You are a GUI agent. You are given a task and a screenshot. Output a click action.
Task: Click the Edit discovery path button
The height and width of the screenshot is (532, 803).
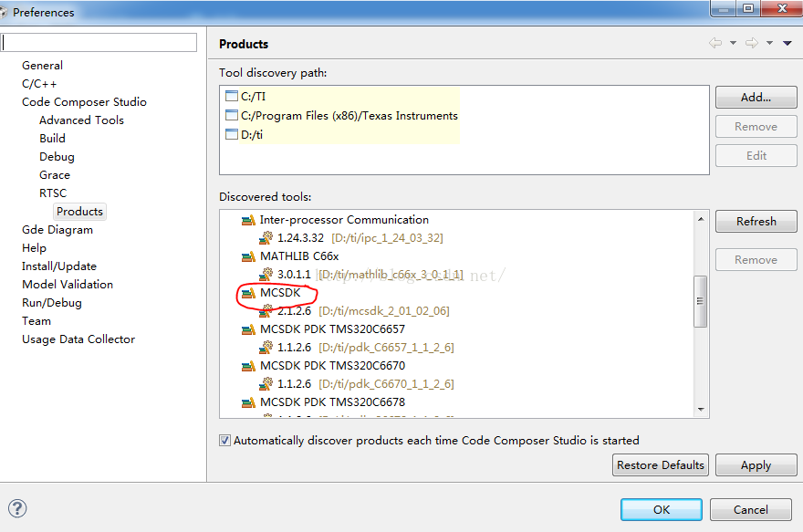[x=756, y=156]
